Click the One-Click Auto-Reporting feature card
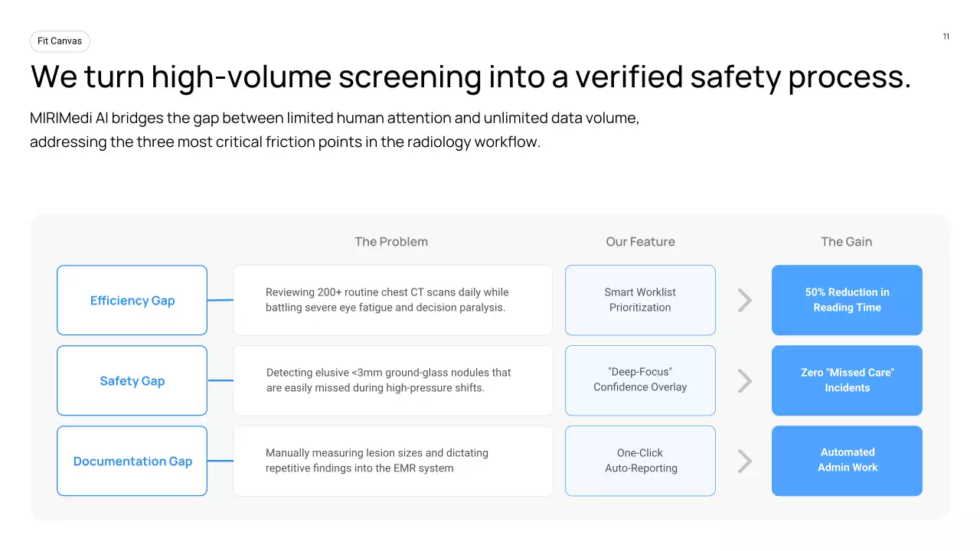This screenshot has width=980, height=551. tap(640, 461)
